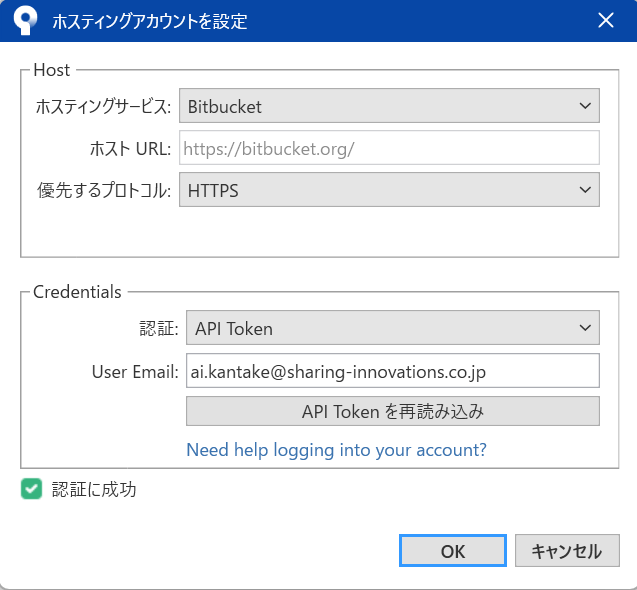Viewport: 637px width, 590px height.
Task: Click the ホスティングサービス label
Action: [x=103, y=106]
